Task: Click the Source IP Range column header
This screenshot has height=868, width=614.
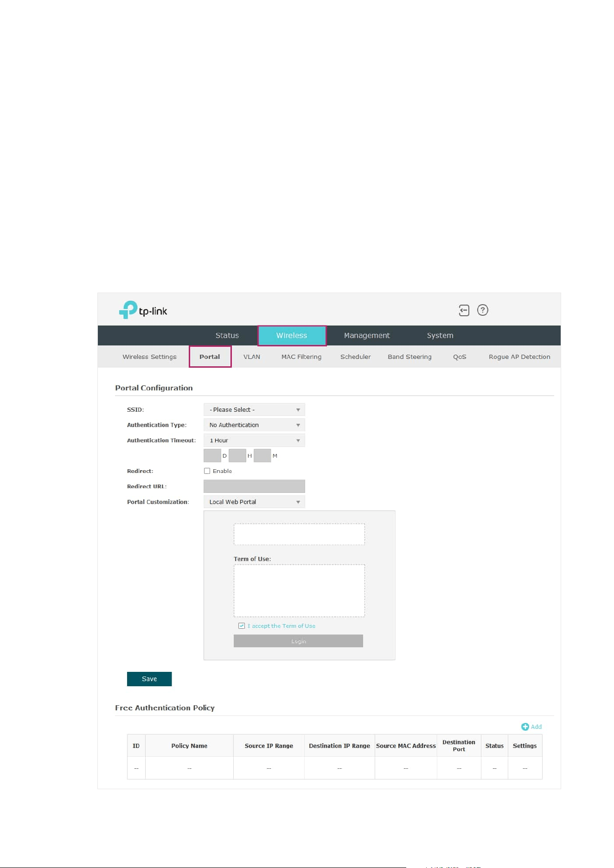Action: [x=269, y=746]
